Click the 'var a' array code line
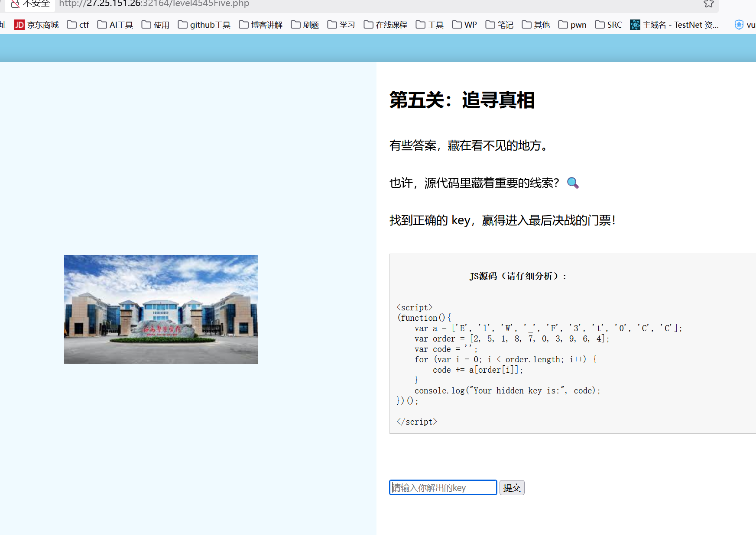 [x=548, y=328]
